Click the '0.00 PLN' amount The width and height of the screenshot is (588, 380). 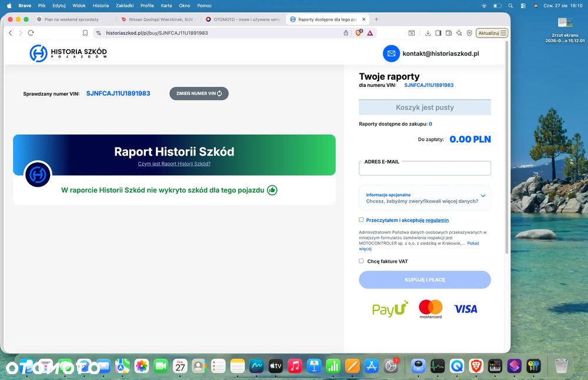(x=470, y=139)
